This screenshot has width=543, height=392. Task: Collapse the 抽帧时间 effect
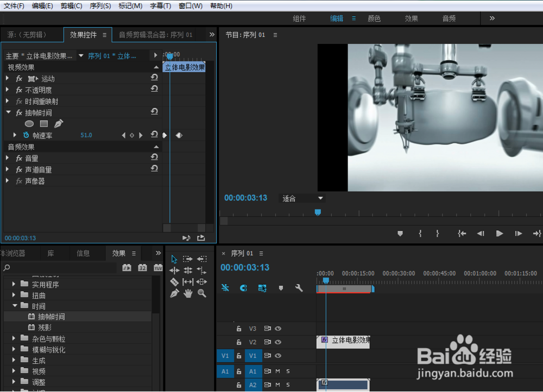coord(8,112)
